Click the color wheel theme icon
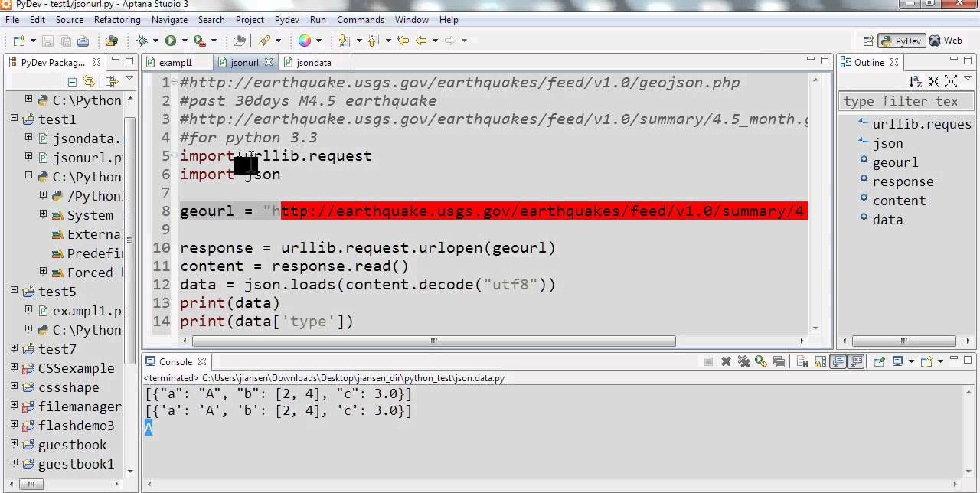Image resolution: width=980 pixels, height=493 pixels. point(305,41)
